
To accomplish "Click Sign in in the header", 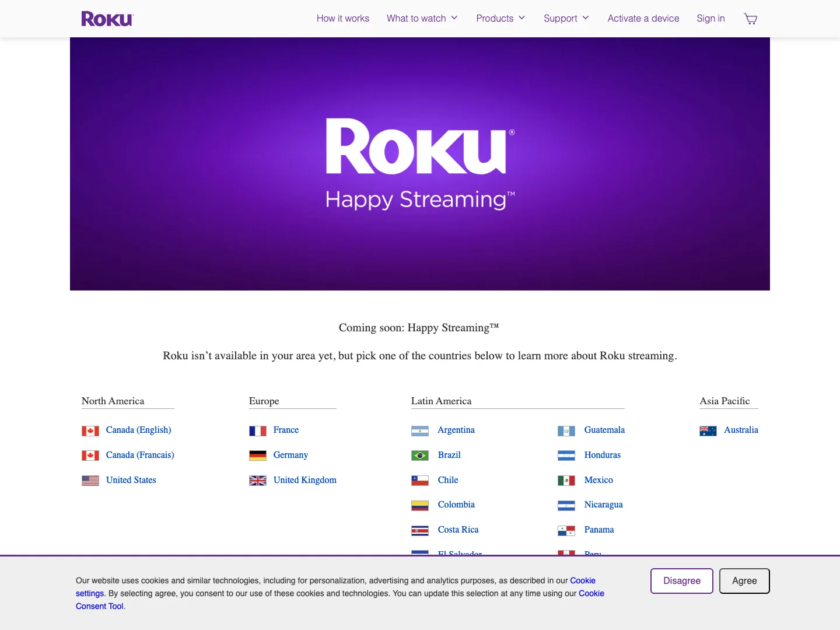I will (x=710, y=18).
